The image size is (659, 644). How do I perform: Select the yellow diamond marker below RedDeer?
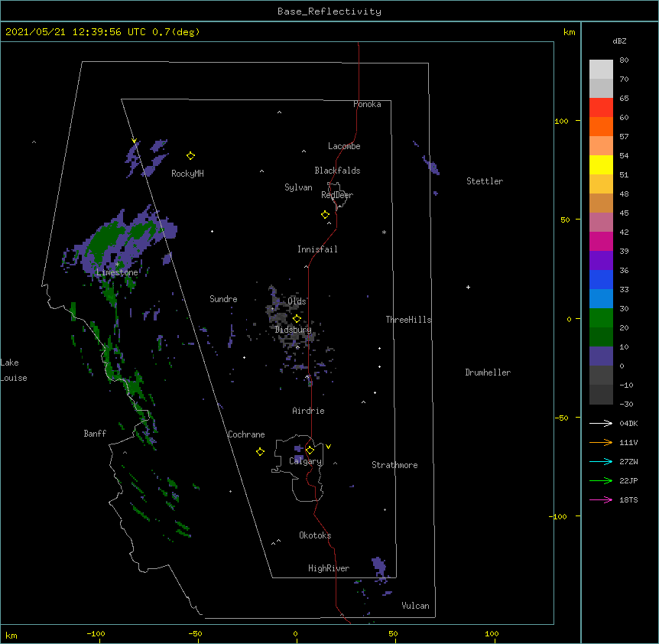point(326,215)
